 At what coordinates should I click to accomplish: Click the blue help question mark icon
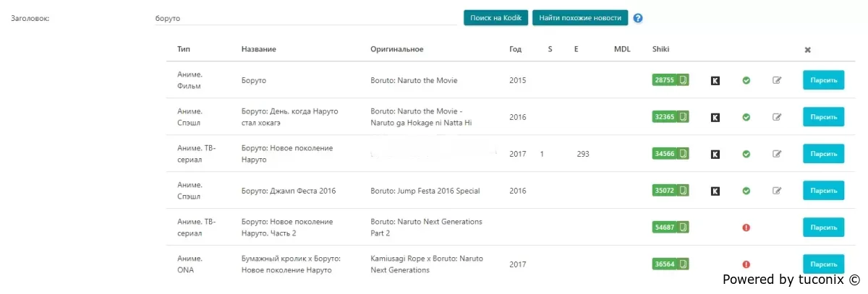(x=638, y=18)
